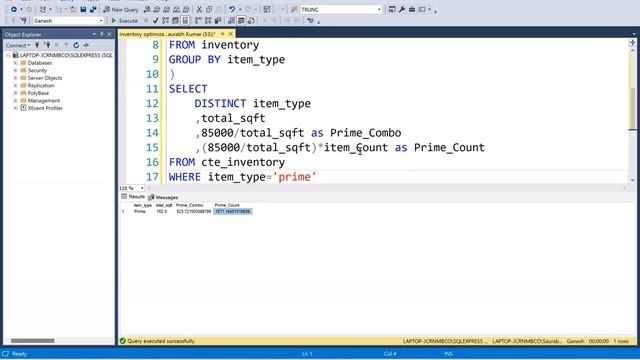Screen dimensions: 640x360
Task: Collapse the LAPTOP SQLEXPRESS server node
Action: click(8, 55)
